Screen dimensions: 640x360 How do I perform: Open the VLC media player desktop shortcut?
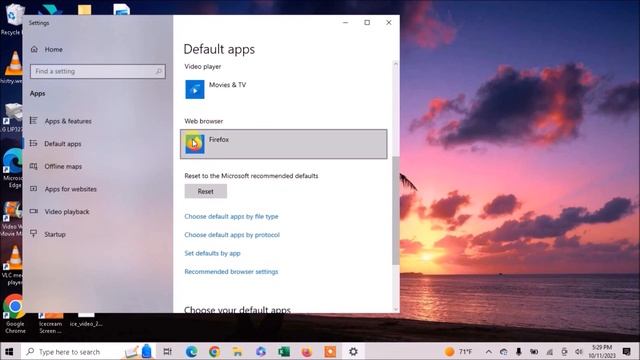[12, 265]
